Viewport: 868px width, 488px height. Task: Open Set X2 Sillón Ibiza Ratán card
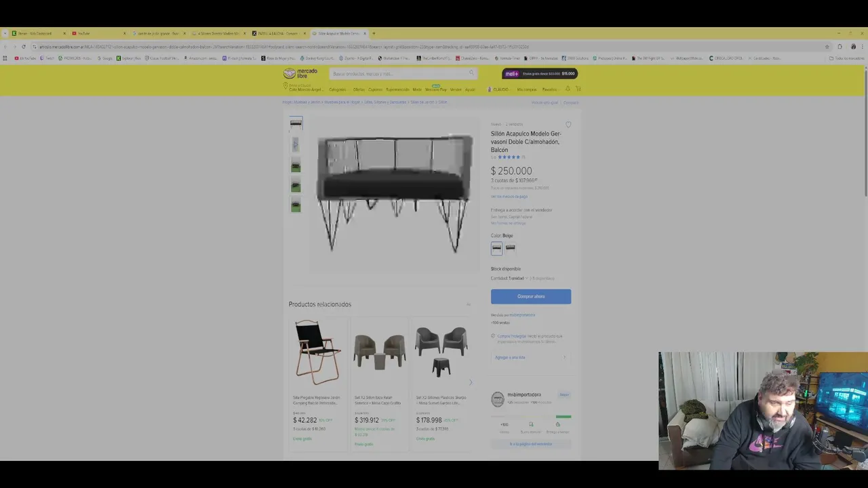[379, 383]
